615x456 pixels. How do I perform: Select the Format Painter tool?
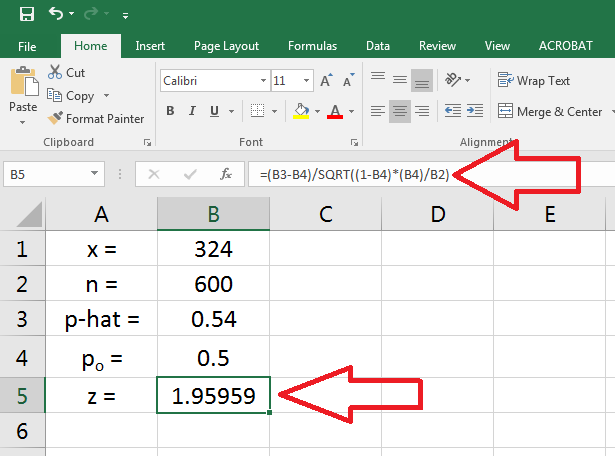tap(95, 118)
